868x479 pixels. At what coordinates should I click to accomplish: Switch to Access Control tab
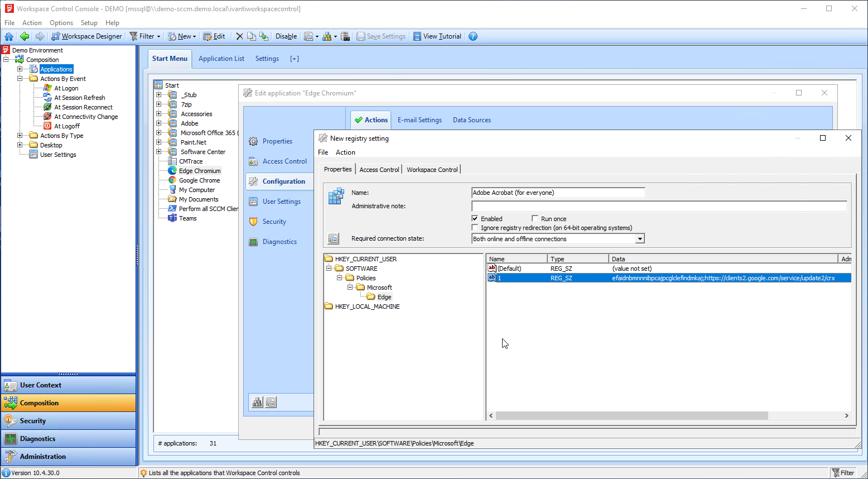coord(379,170)
